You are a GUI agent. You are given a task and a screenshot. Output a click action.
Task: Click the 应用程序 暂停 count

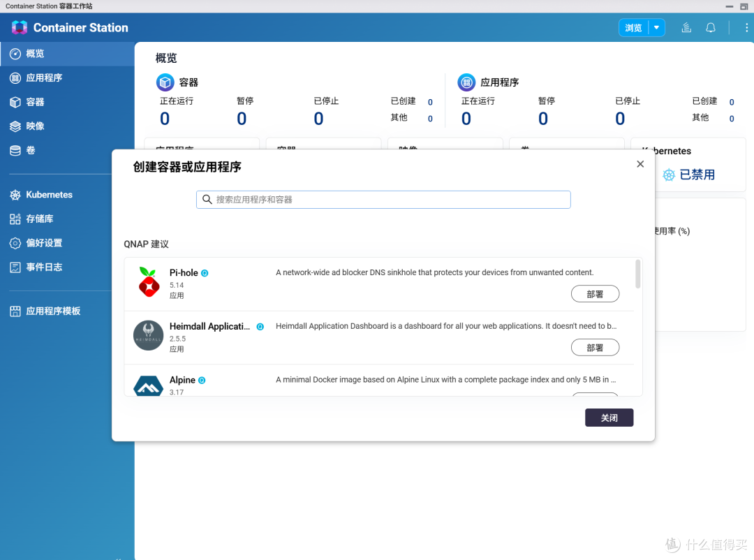tap(543, 119)
